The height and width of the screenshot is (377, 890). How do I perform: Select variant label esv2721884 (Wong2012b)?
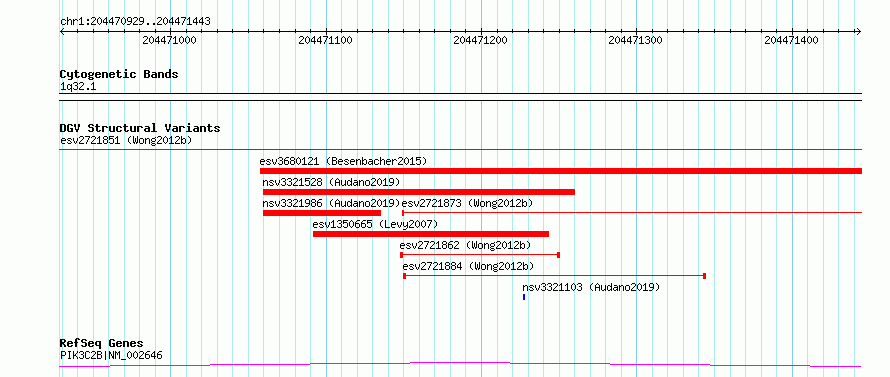point(469,266)
